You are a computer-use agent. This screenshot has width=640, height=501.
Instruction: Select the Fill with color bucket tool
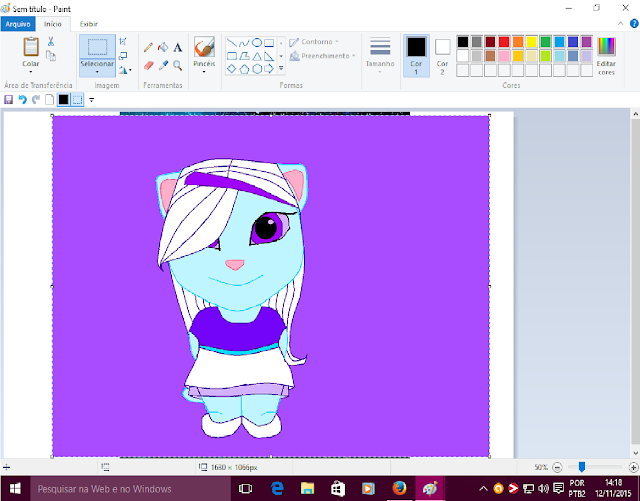[x=163, y=47]
